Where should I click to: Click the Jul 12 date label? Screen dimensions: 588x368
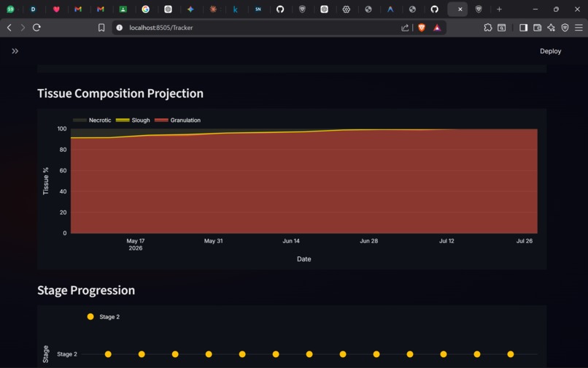[446, 241]
